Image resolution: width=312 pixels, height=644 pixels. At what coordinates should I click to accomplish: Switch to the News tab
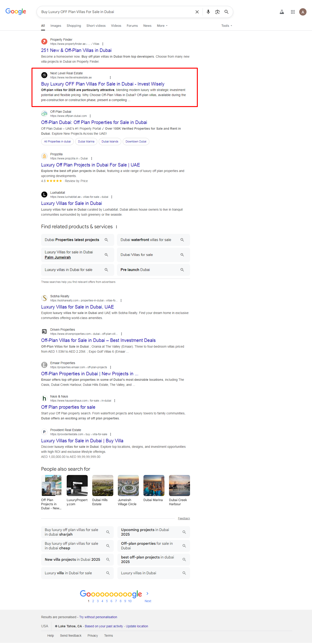[x=147, y=26]
